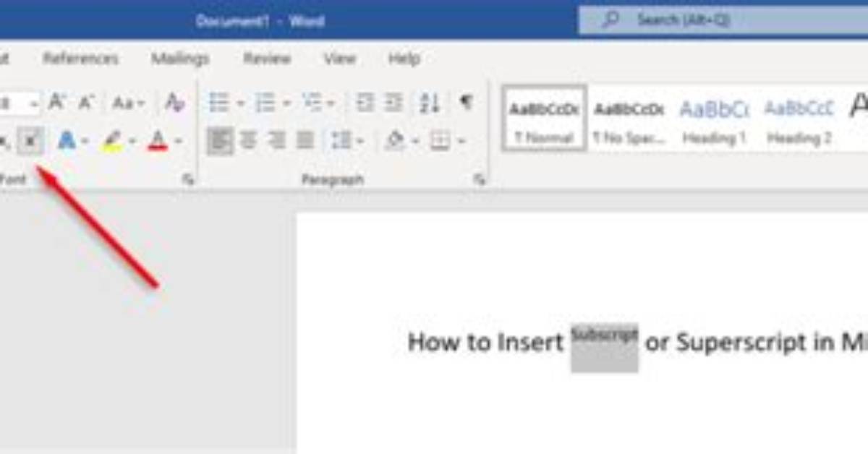Click the Search (Alt+Q) box
Screen dimensions: 868x454
click(x=723, y=20)
